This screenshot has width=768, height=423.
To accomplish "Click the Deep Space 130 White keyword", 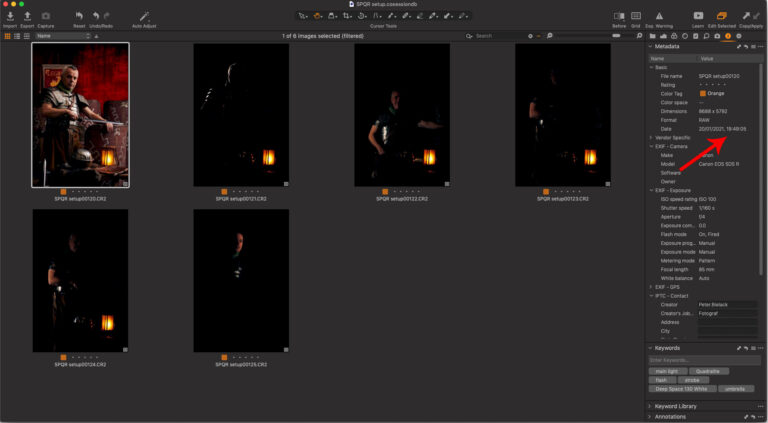I will [682, 389].
